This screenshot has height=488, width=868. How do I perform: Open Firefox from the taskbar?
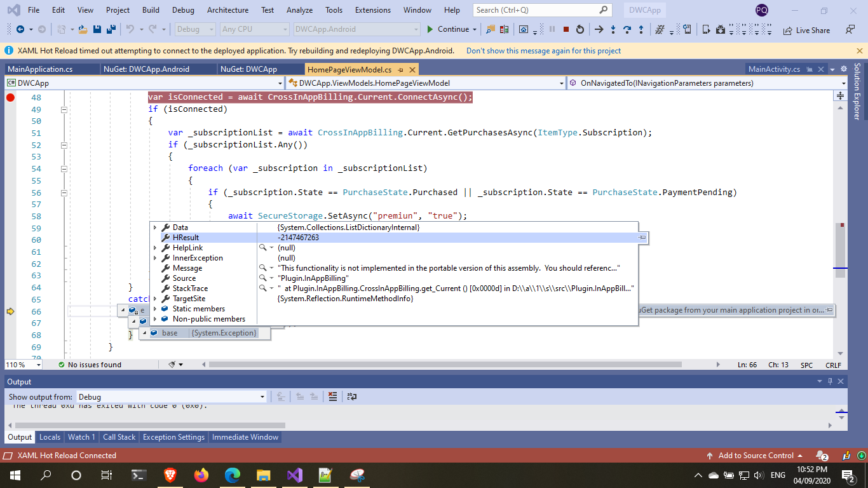[x=201, y=475]
